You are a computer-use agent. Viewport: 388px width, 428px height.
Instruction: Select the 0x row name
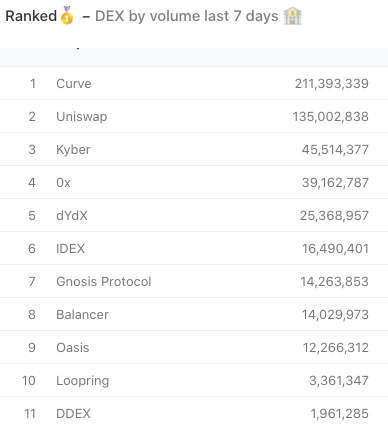click(x=63, y=182)
